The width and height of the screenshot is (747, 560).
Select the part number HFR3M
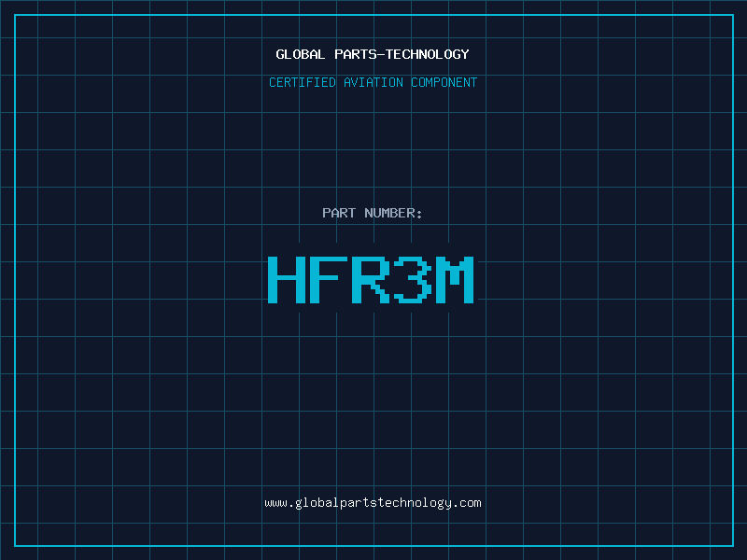[372, 280]
